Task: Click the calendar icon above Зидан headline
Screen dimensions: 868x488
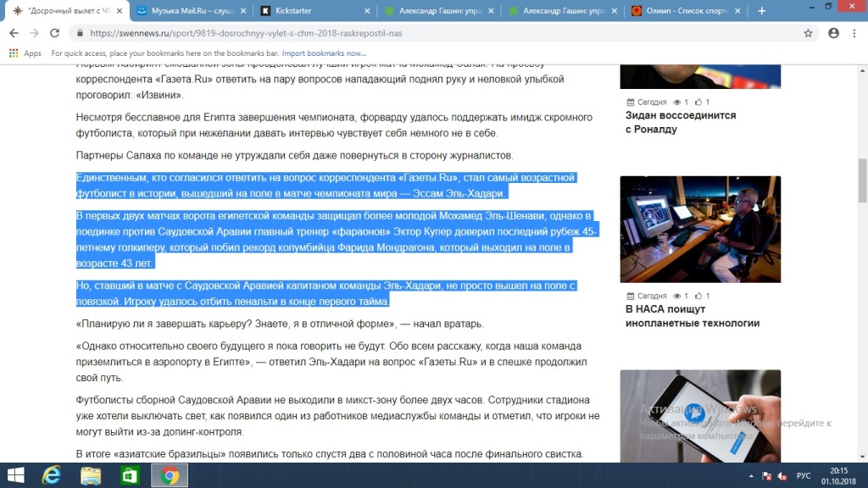Action: [630, 102]
